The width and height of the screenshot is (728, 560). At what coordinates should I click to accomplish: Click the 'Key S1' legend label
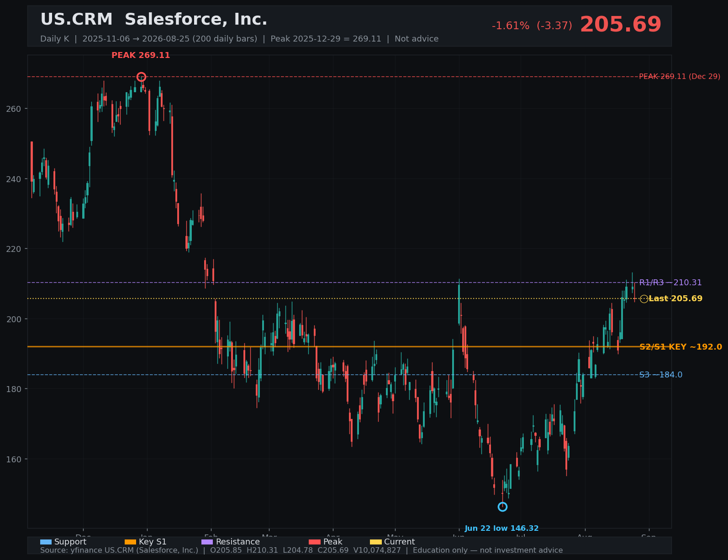(153, 542)
